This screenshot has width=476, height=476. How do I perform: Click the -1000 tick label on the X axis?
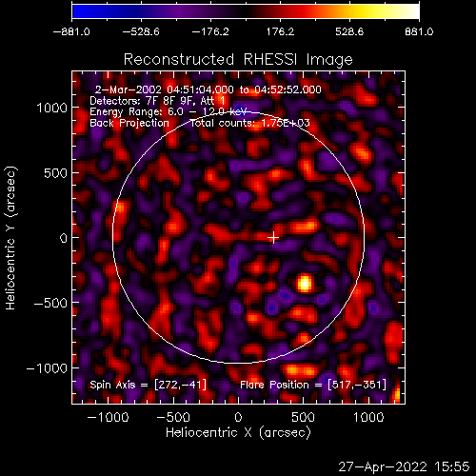[108, 417]
